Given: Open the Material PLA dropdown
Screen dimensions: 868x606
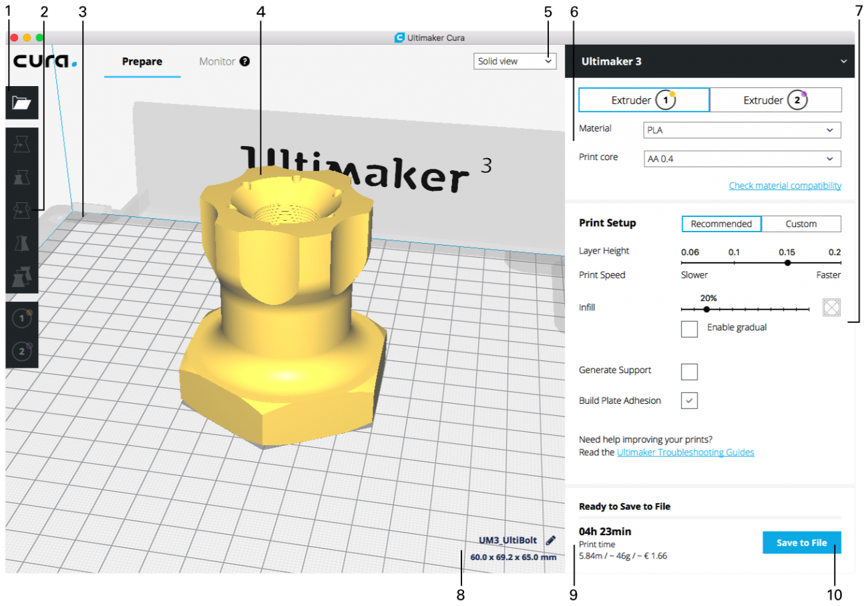Looking at the screenshot, I should click(x=741, y=129).
